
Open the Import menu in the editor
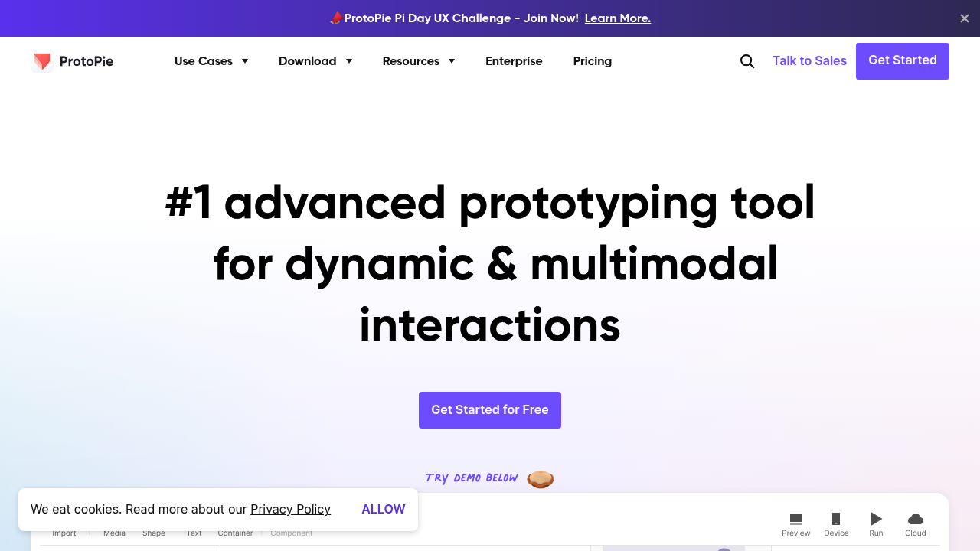click(x=64, y=533)
